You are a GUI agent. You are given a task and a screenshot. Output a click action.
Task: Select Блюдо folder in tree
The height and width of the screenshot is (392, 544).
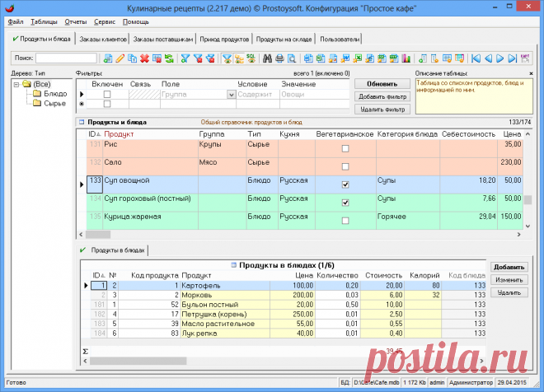click(50, 94)
